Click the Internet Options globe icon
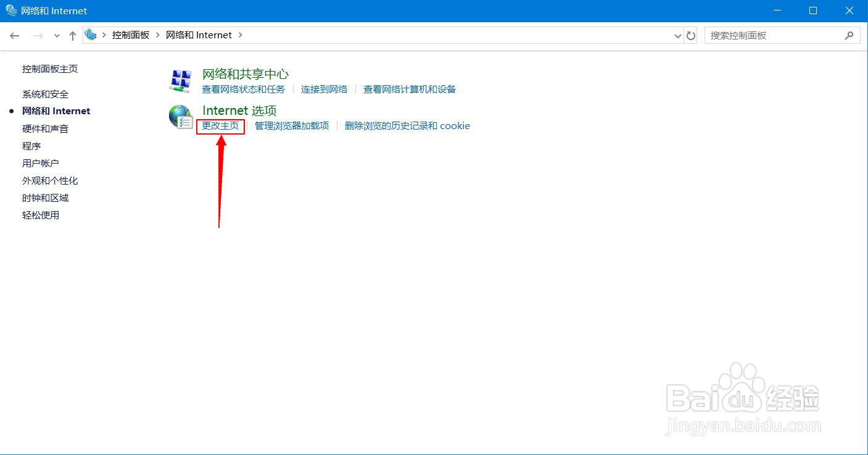 [x=180, y=117]
